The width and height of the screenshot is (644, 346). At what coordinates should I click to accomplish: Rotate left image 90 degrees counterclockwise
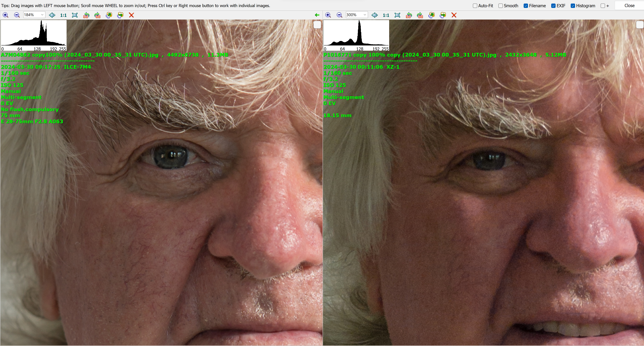86,15
